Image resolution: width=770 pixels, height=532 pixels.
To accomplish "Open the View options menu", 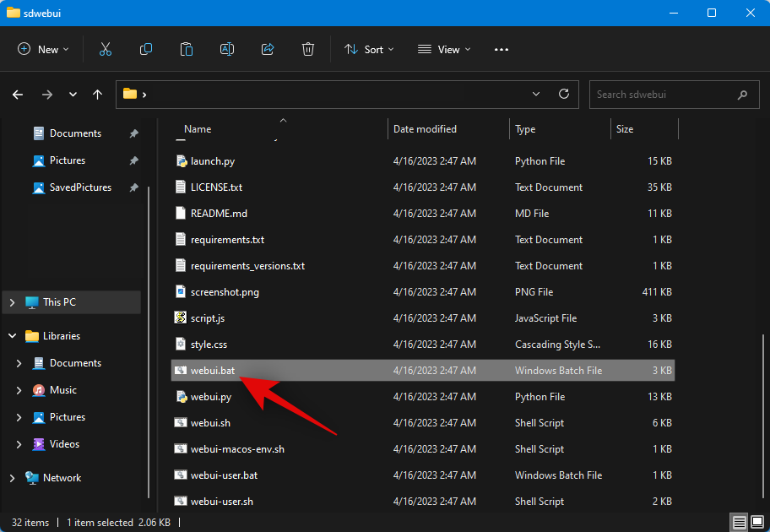I will 444,50.
